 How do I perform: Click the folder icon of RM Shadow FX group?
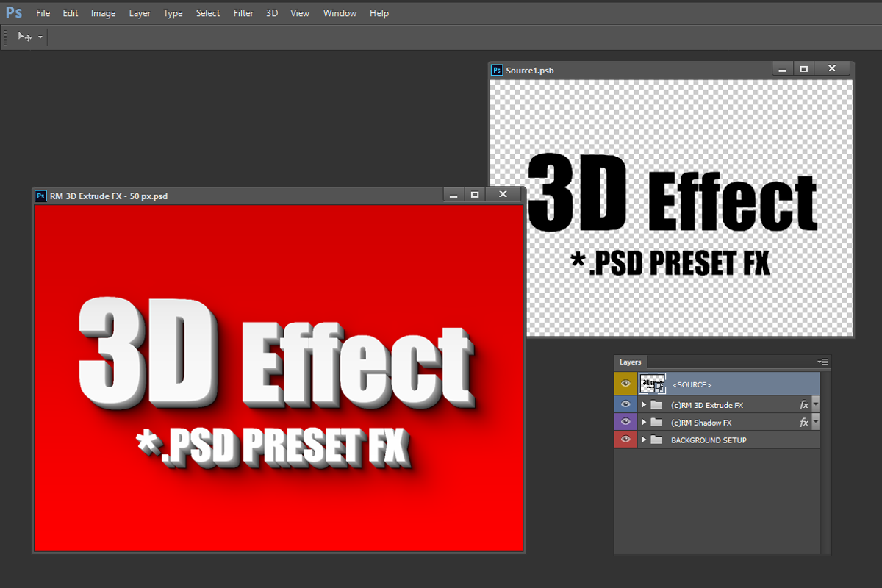656,423
